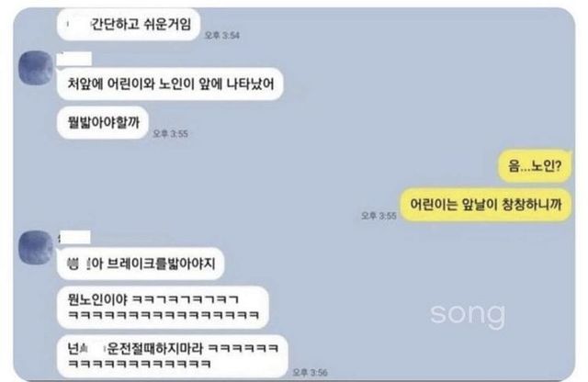
Task: Select the yellow '어린이는 앞날이 창창하니까' bubble
Action: [486, 204]
